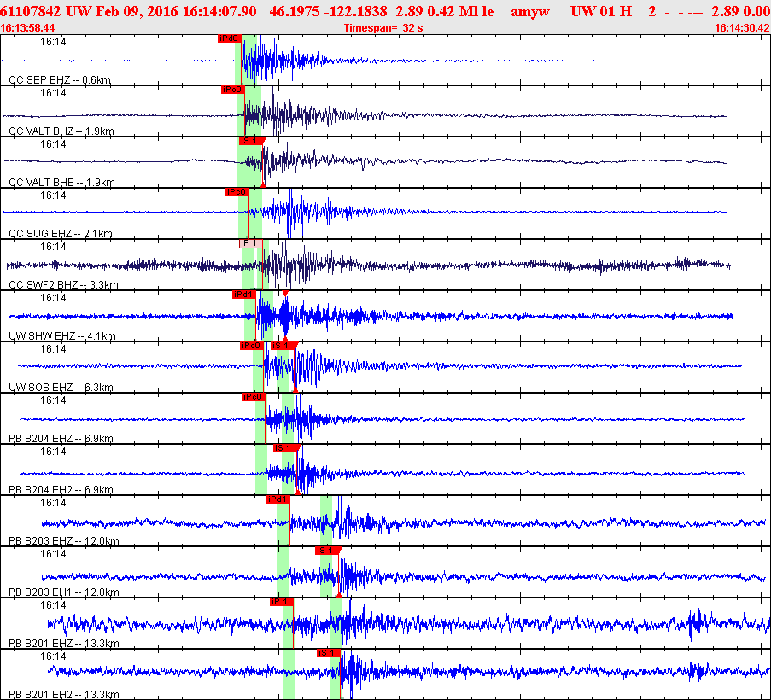
Task: Select the iS 1 pick flag on B204 EH2
Action: tap(287, 448)
